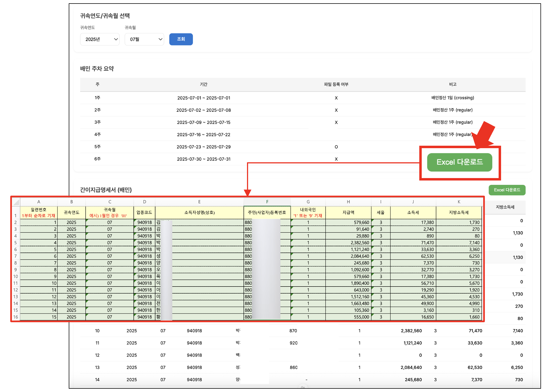The height and width of the screenshot is (392, 544).
Task: Click the period 2025-07-30 ~ 2025-07-31
Action: point(204,159)
